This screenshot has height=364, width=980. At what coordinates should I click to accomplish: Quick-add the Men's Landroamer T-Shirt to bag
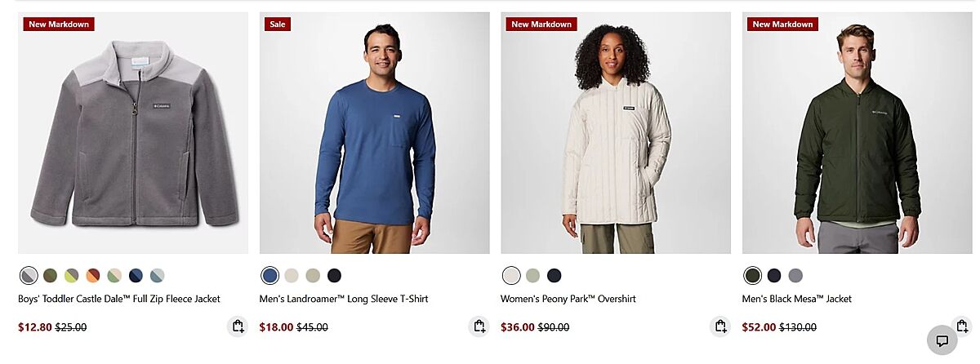pos(479,326)
